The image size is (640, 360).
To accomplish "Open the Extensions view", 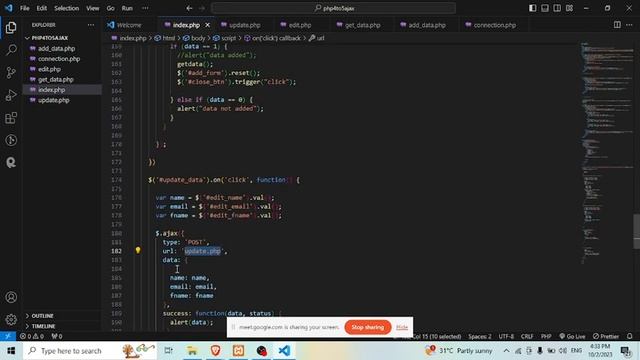I will pos(11,118).
